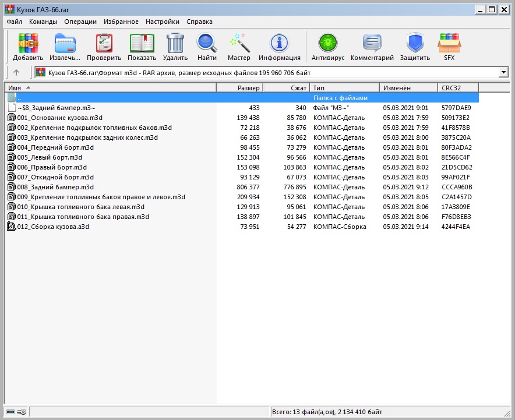Open the Команды menu
The width and height of the screenshot is (515, 420).
point(43,22)
